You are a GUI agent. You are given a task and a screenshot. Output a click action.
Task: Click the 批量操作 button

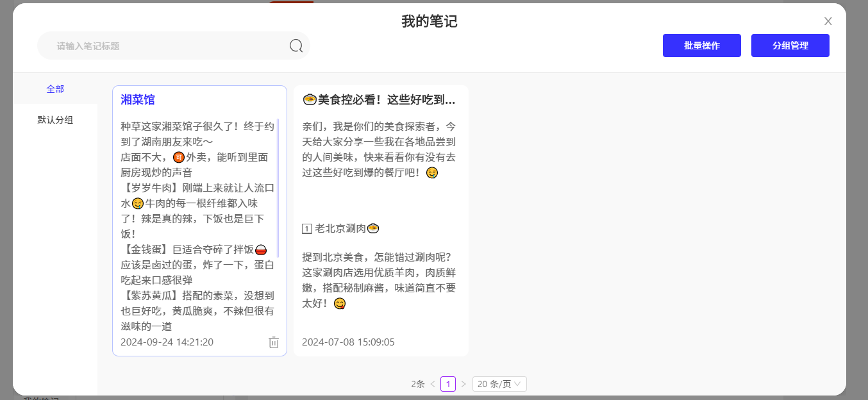click(701, 46)
